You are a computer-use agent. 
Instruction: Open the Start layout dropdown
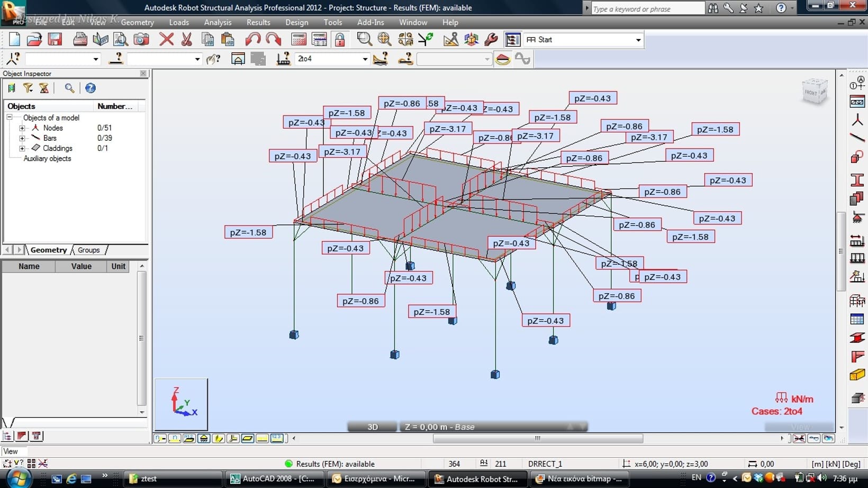coord(638,40)
